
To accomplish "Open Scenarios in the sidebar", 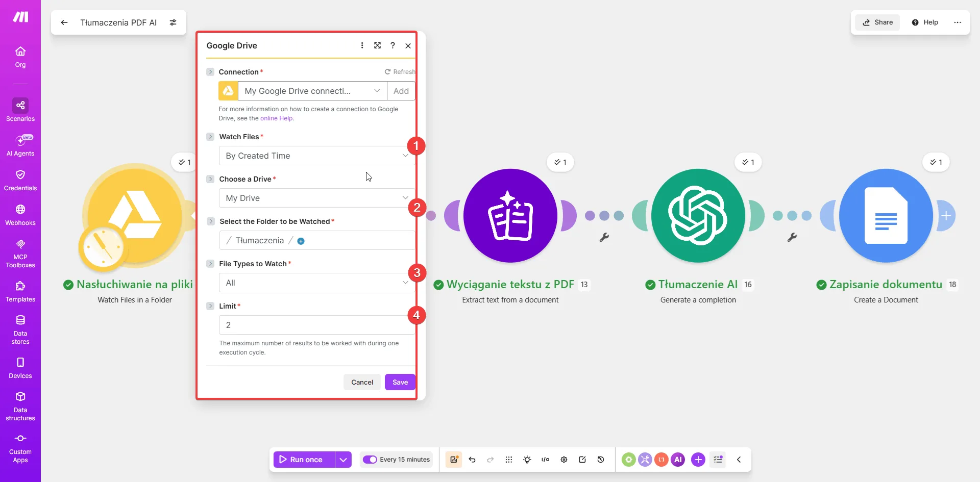I will [x=20, y=110].
